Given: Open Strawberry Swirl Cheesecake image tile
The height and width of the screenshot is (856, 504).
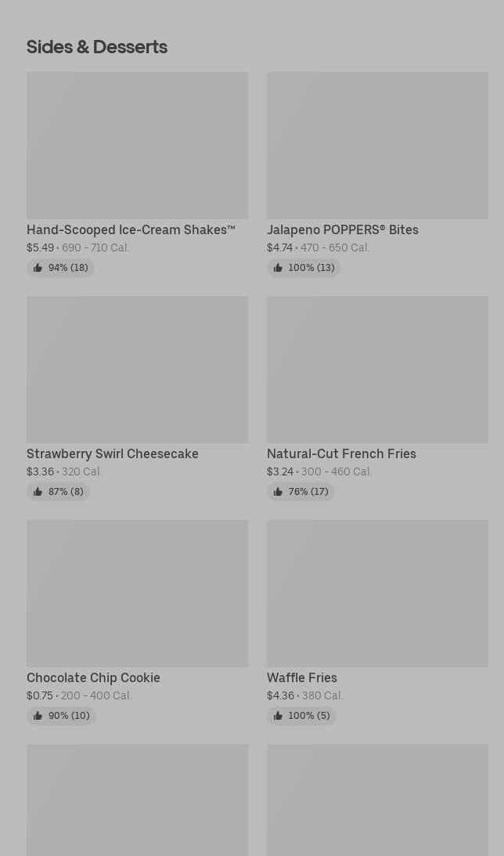Looking at the screenshot, I should point(138,370).
